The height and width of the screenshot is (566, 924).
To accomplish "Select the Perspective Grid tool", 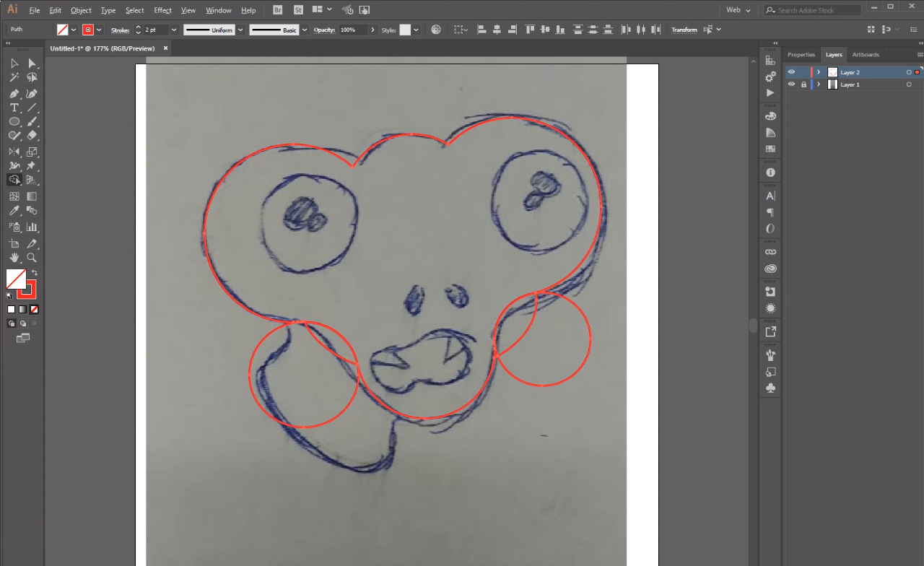I will tap(32, 180).
